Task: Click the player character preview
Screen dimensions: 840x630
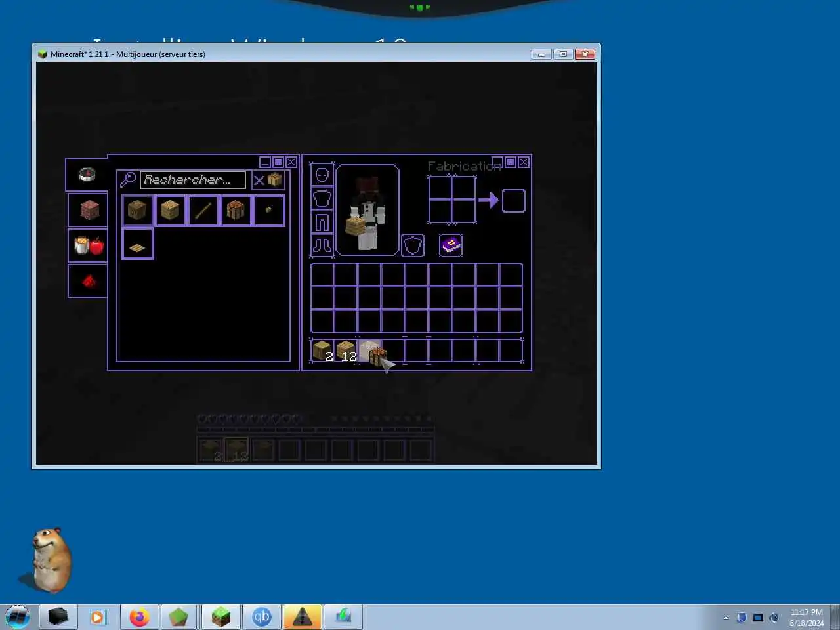Action: tap(367, 210)
